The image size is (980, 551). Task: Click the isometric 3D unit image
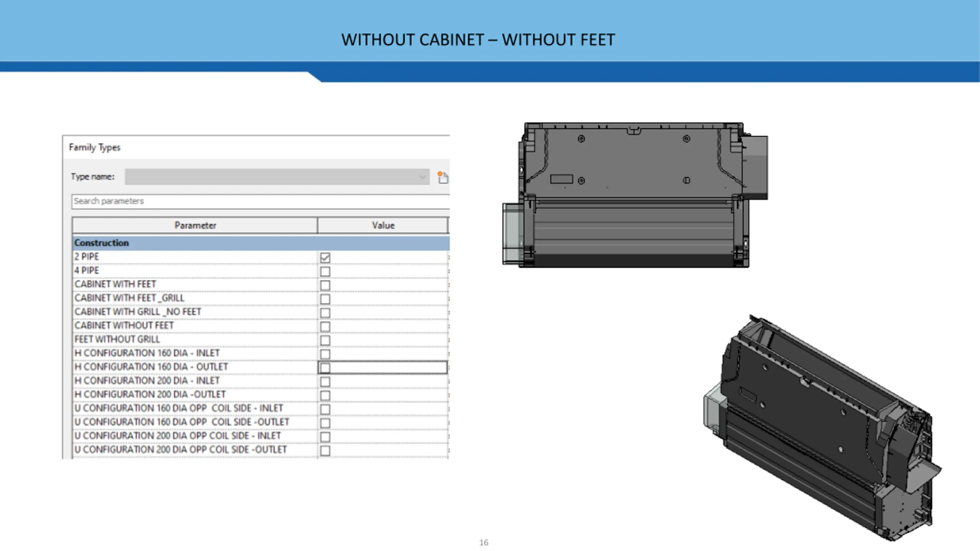(822, 428)
